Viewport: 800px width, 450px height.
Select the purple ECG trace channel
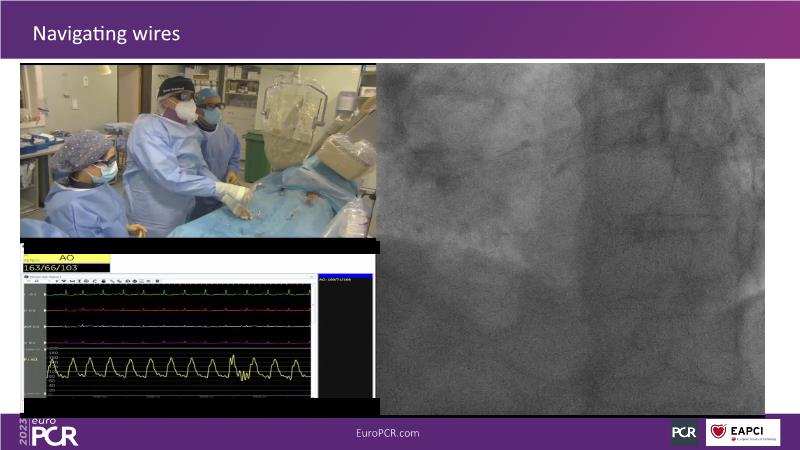pos(180,342)
